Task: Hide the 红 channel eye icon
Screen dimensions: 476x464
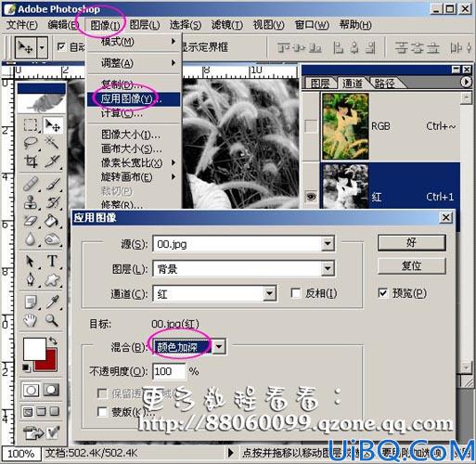Action: (311, 196)
